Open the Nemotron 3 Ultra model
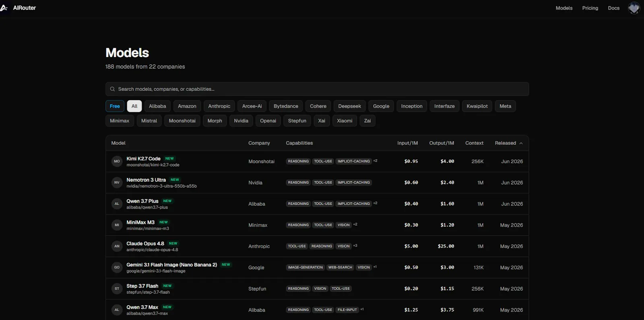 146,180
